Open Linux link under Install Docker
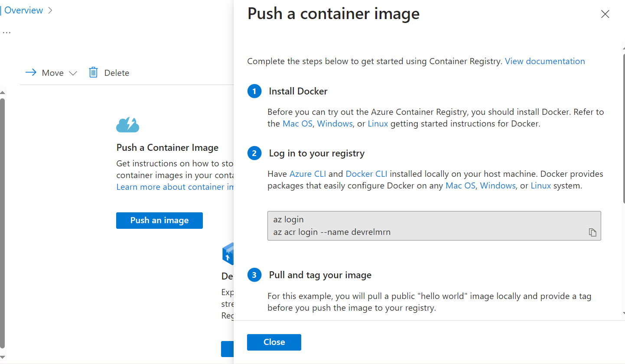The width and height of the screenshot is (625, 364). click(x=378, y=123)
